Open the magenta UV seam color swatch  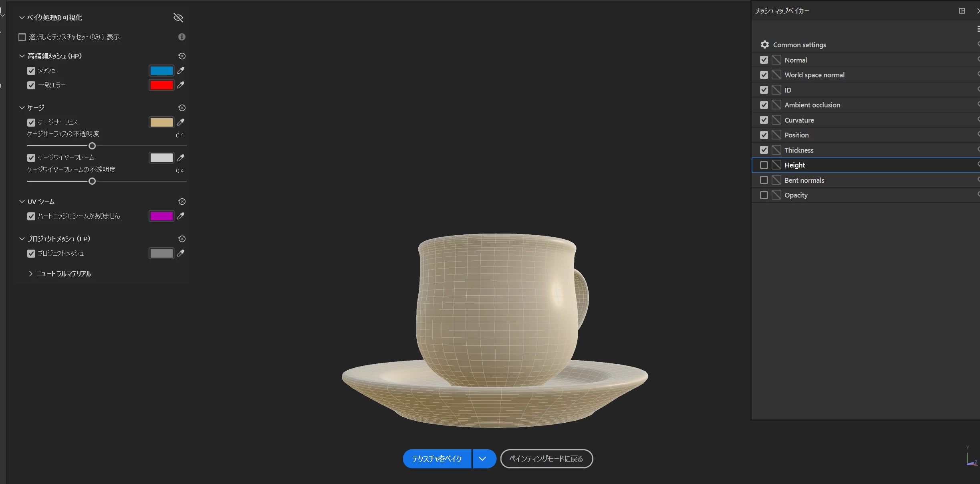[161, 216]
